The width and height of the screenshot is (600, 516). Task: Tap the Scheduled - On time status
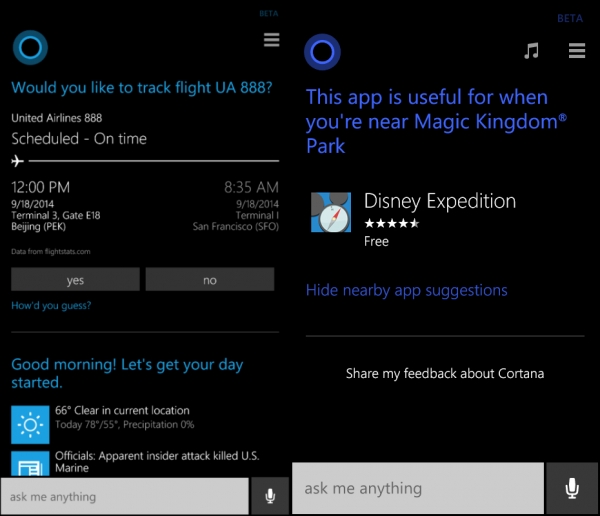click(x=79, y=139)
